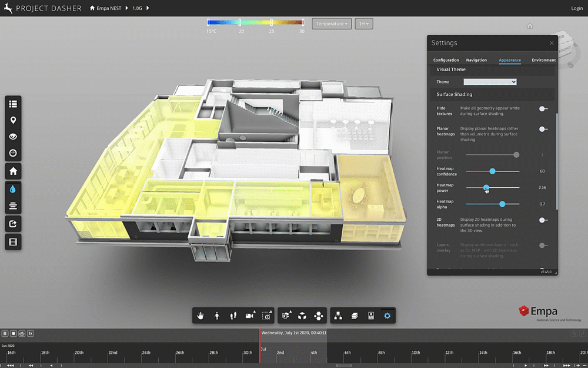Click the location markers sidebar icon

pyautogui.click(x=13, y=120)
